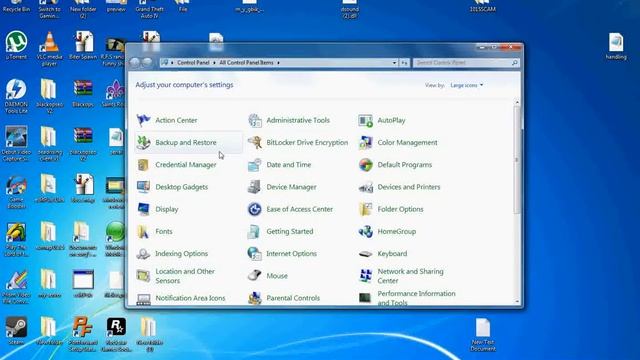Open the address bar history dropdown arrow
This screenshot has height=360, width=640.
point(394,63)
